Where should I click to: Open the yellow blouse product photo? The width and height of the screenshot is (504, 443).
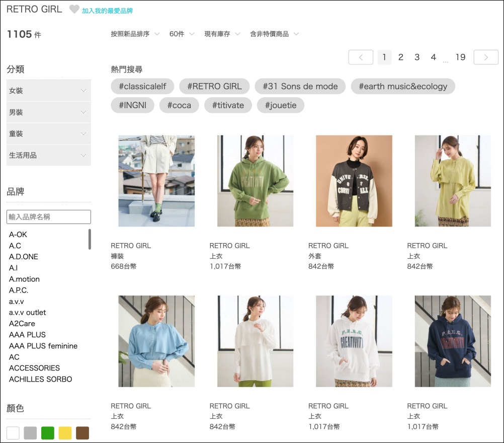click(453, 181)
